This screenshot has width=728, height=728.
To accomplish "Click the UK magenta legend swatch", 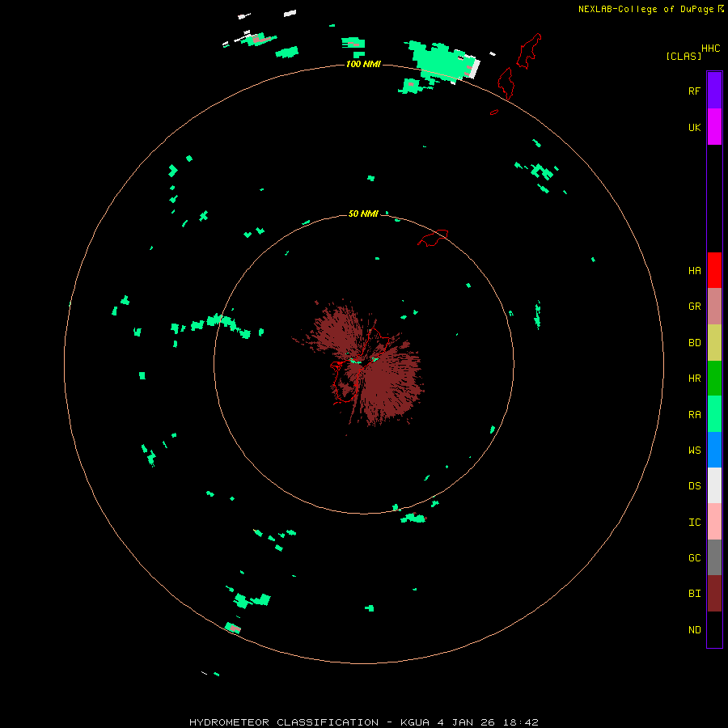I will point(714,127).
